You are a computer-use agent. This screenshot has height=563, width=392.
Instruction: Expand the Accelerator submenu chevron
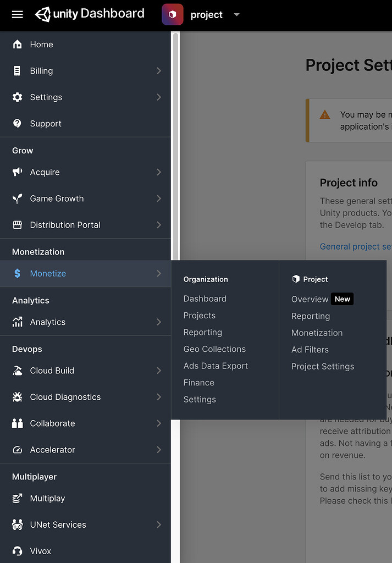click(x=159, y=449)
